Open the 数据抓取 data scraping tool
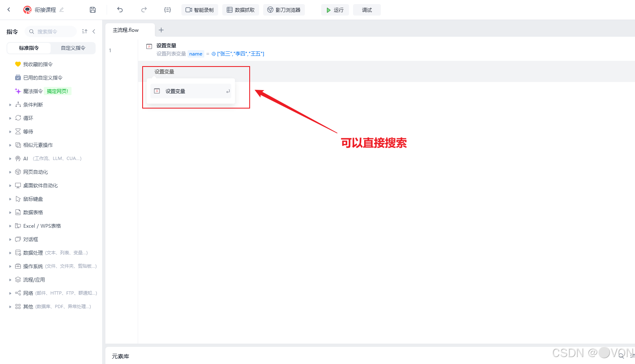 (240, 10)
